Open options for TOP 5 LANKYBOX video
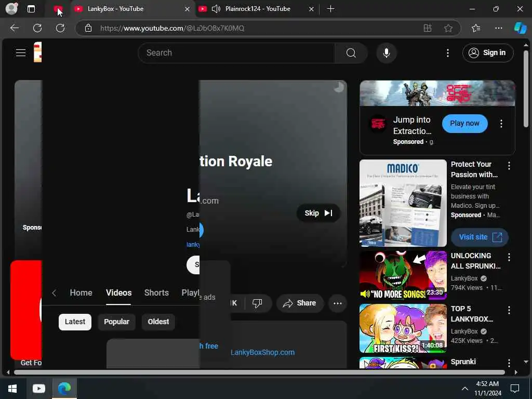 [509, 310]
